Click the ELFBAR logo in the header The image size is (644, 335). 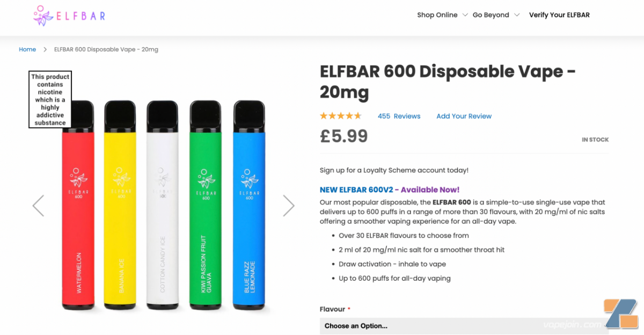(x=69, y=16)
